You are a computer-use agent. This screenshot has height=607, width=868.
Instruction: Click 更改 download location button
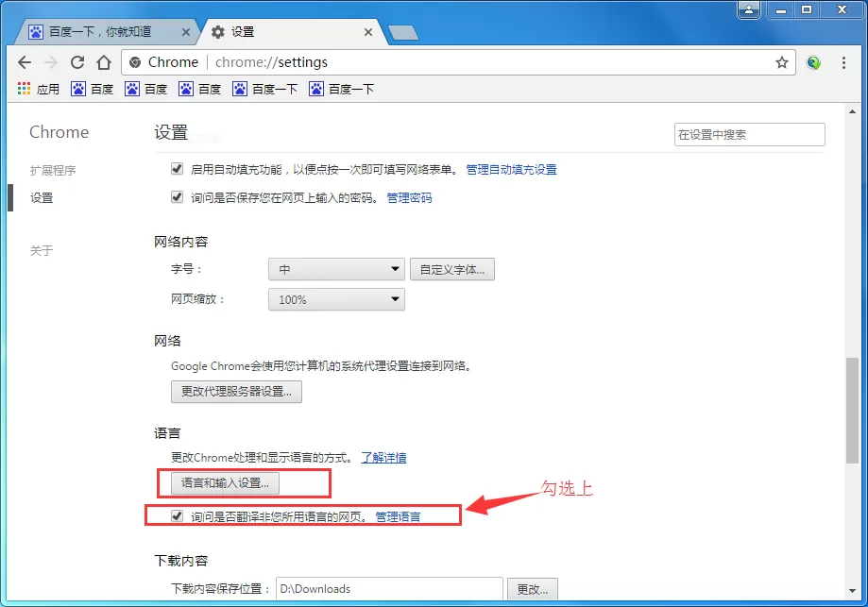click(x=533, y=589)
